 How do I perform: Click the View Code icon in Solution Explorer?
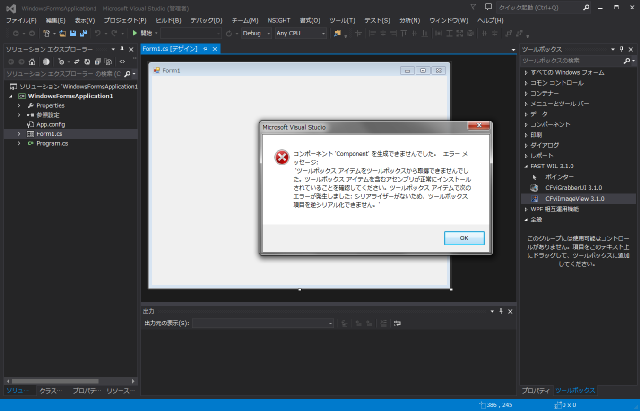tap(122, 62)
